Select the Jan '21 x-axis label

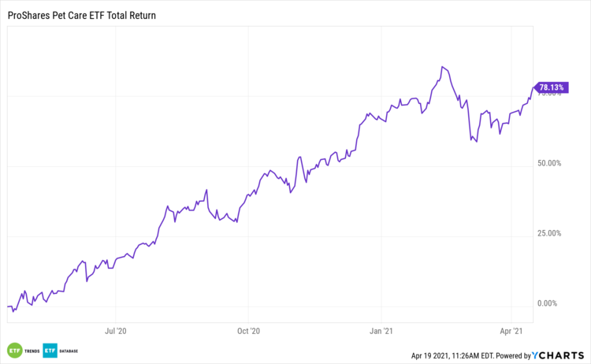point(381,331)
